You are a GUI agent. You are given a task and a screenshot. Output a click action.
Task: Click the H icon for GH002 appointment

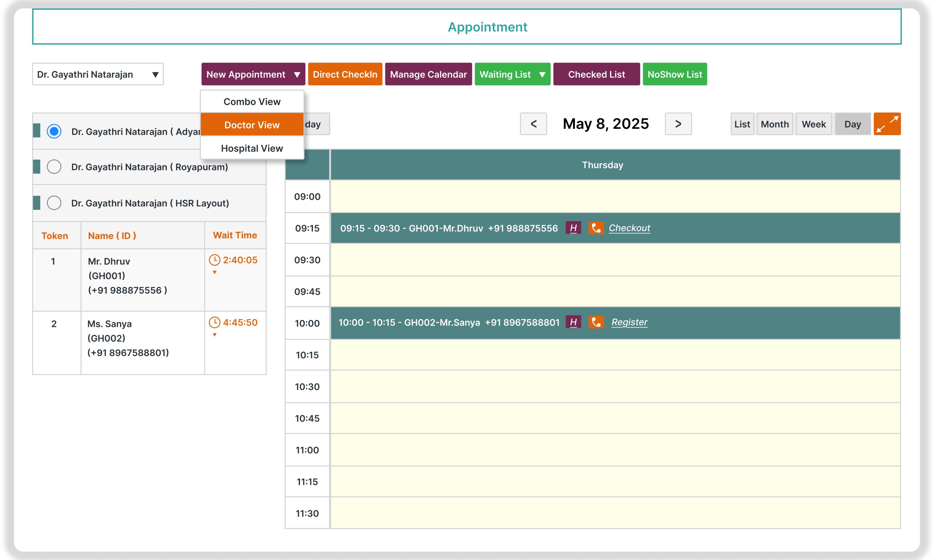click(x=573, y=322)
